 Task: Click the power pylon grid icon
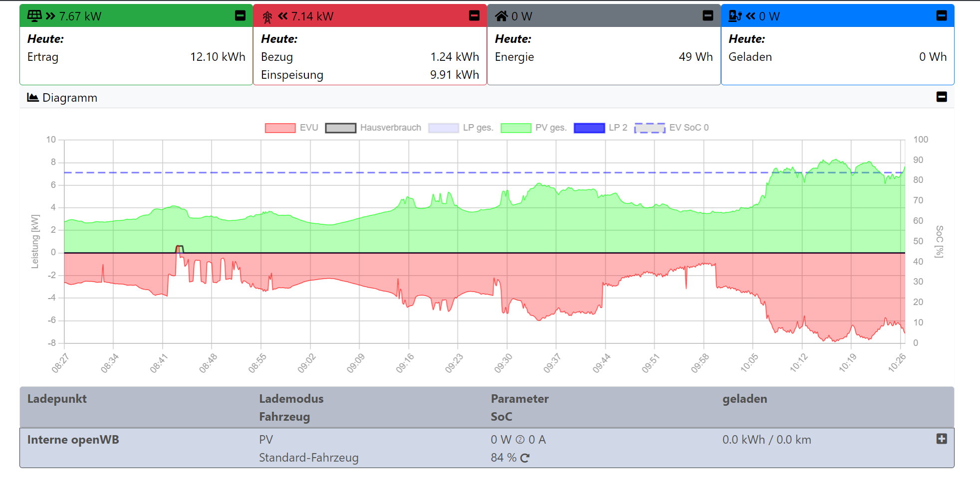coord(267,17)
